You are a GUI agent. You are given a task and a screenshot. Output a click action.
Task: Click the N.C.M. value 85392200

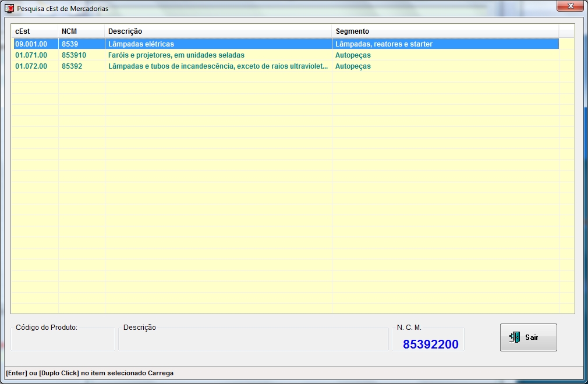431,344
